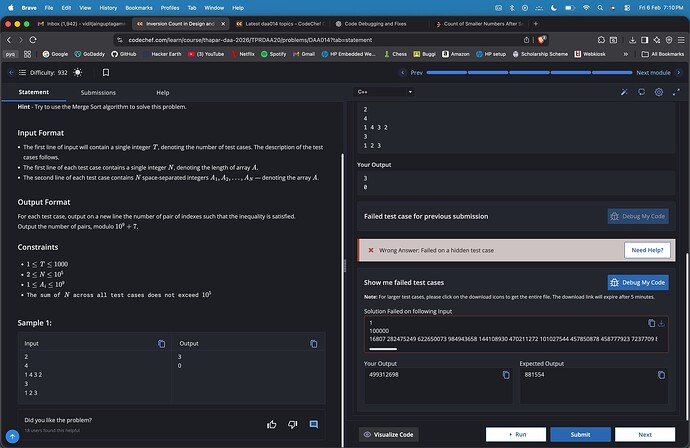Click the Wi-Fi icon in the macOS menu bar
Screen dimensions: 690x448
pos(586,7)
